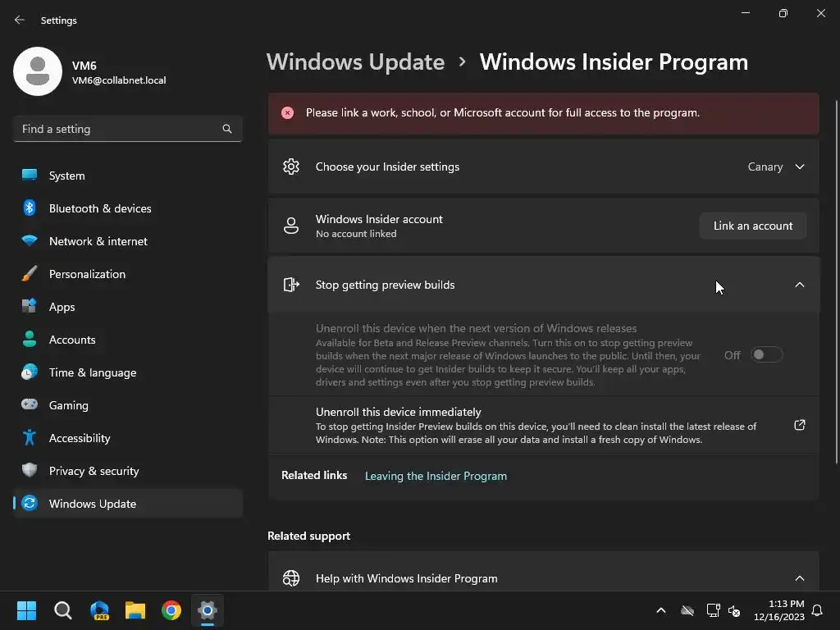The image size is (840, 630).
Task: Toggle Unenroll when next version releases switch
Action: (x=767, y=354)
